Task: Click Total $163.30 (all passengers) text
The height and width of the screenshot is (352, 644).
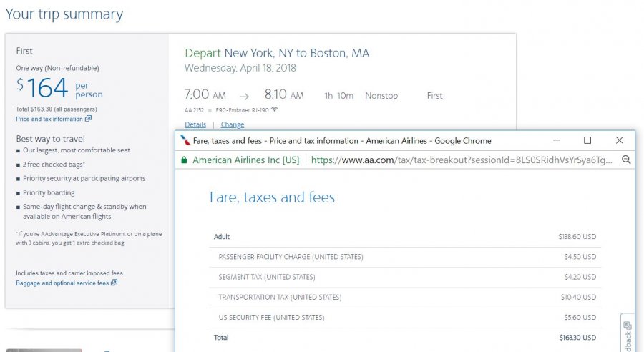Action: coord(57,109)
